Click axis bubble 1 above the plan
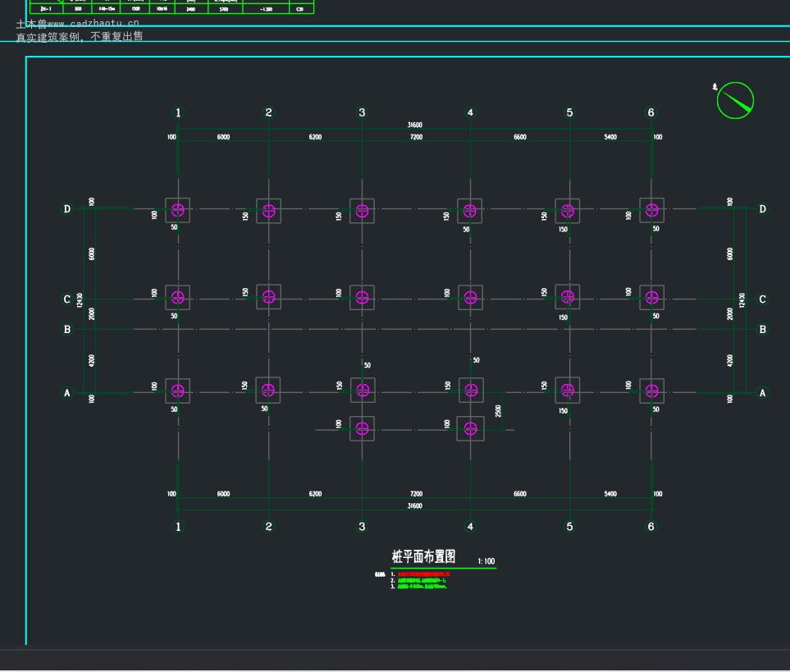Screen dimensions: 790x672 [178, 112]
